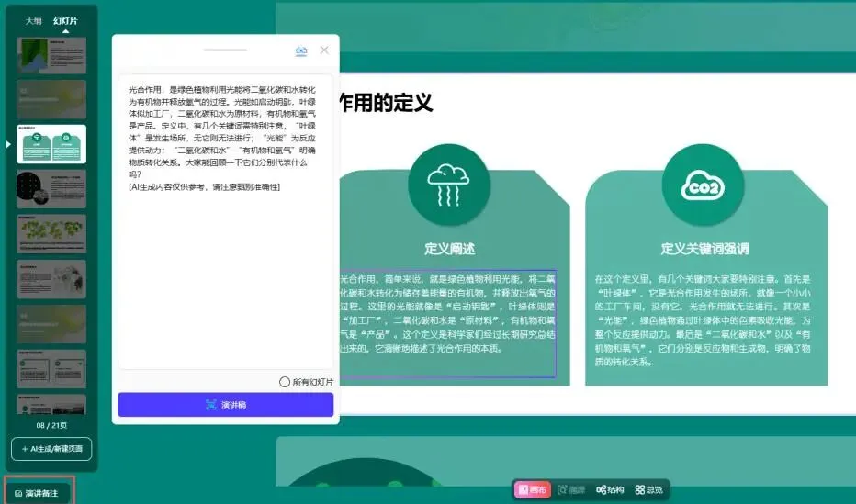This screenshot has height=504, width=856.
Task: Switch to the 结构 structure view
Action: click(611, 490)
